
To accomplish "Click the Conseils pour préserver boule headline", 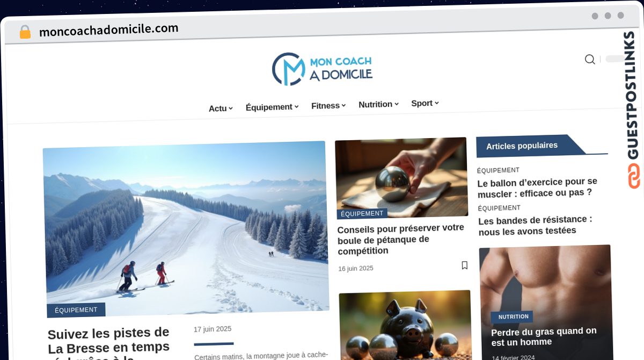I will click(x=401, y=239).
